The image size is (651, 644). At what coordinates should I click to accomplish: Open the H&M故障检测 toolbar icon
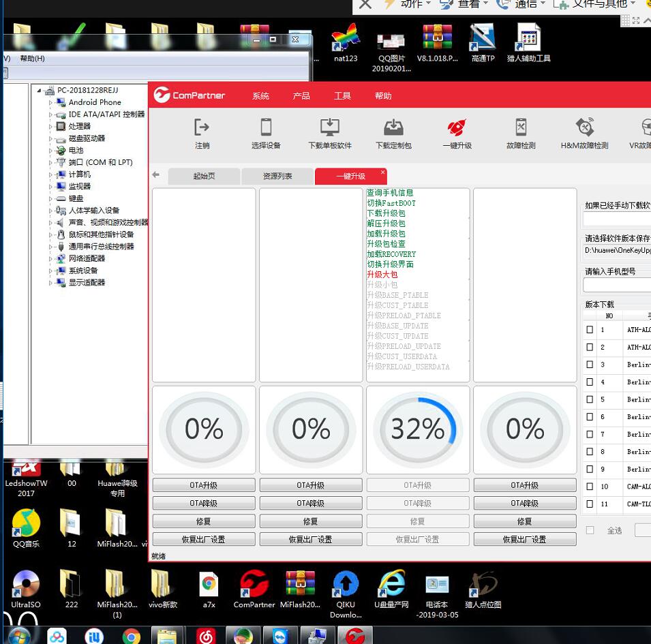(x=585, y=127)
